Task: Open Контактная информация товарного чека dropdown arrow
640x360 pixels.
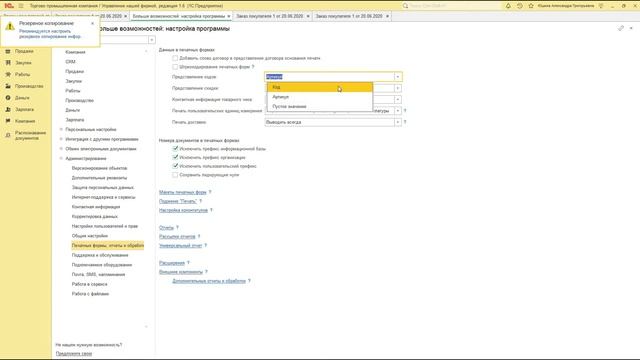Action: click(x=398, y=100)
